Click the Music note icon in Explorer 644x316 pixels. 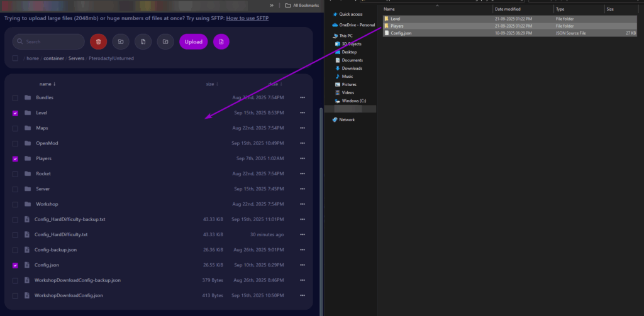click(x=338, y=77)
